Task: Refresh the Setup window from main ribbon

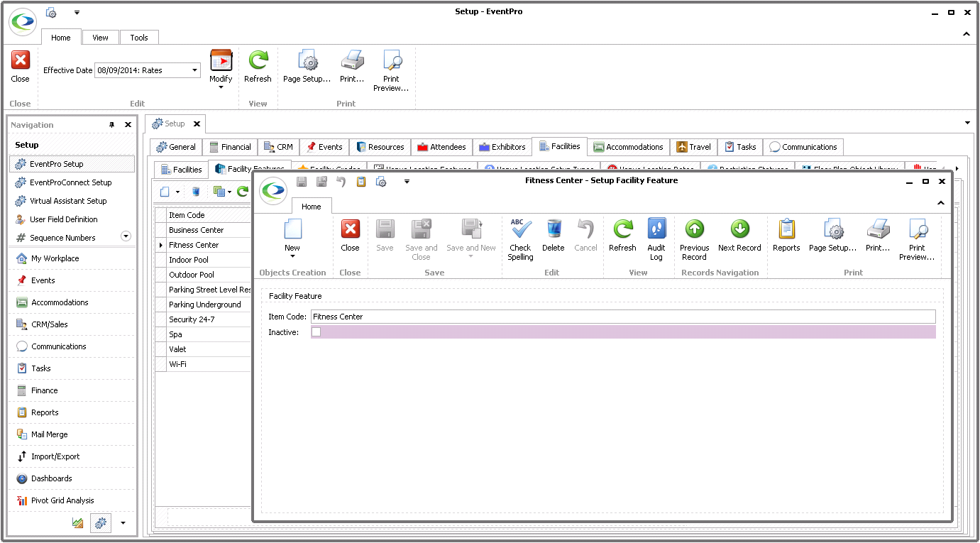Action: coord(258,65)
